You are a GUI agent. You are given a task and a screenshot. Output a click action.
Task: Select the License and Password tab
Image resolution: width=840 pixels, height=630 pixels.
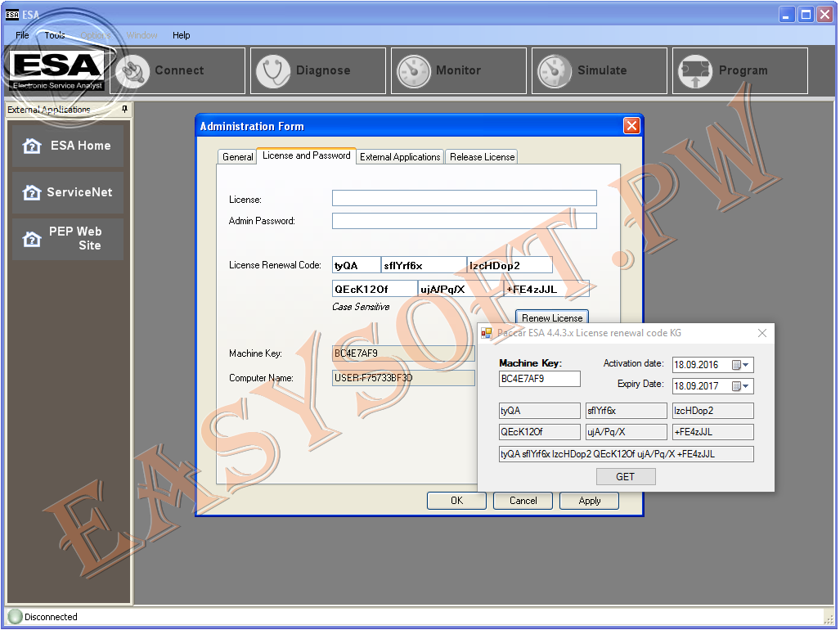[307, 155]
